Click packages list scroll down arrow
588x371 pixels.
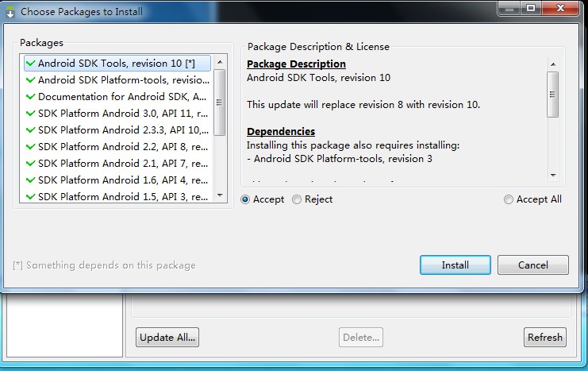(x=220, y=195)
